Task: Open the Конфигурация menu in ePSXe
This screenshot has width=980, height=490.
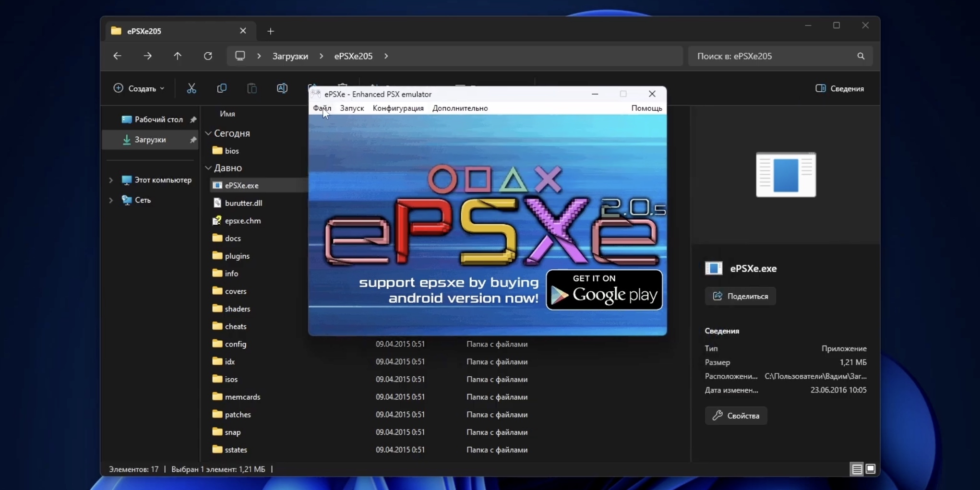Action: click(x=398, y=108)
